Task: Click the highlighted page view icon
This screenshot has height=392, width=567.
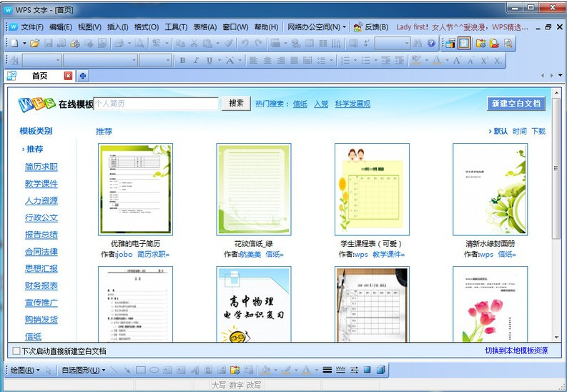Action: [464, 44]
